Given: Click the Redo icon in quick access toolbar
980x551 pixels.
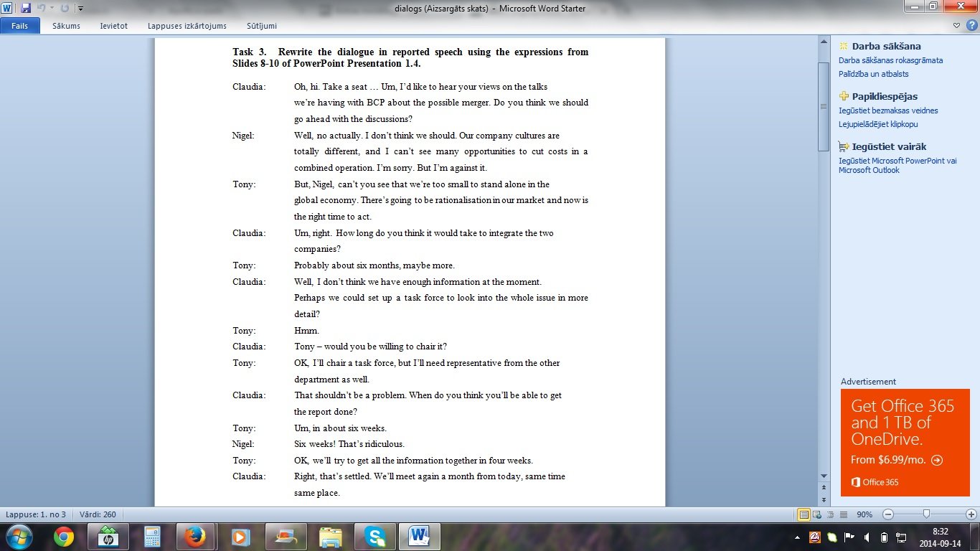Looking at the screenshot, I should coord(65,8).
